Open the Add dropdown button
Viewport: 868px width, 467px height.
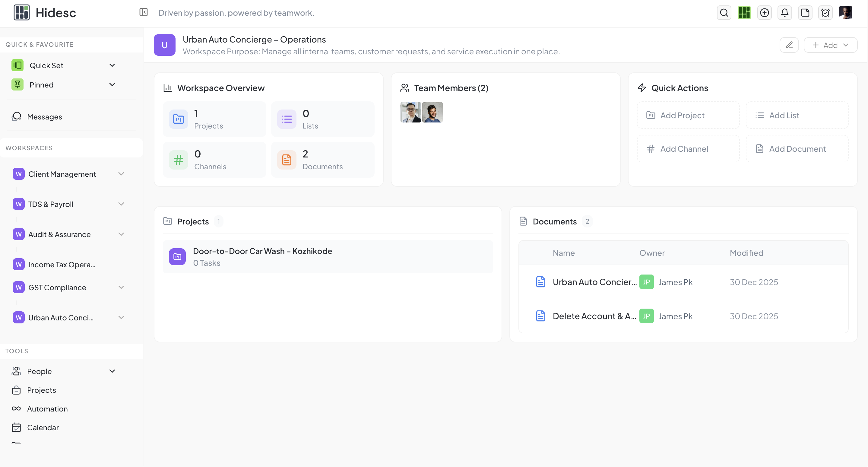click(830, 45)
